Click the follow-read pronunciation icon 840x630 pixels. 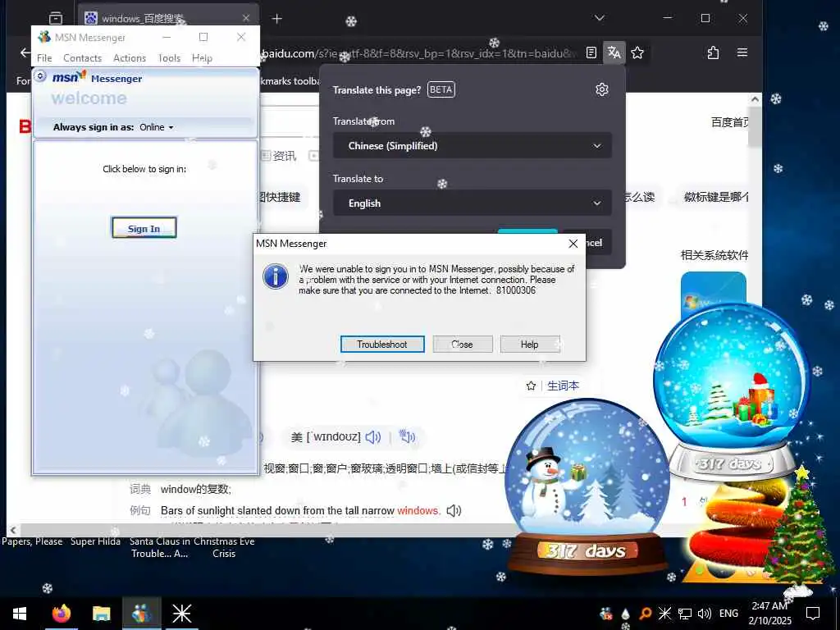(407, 437)
